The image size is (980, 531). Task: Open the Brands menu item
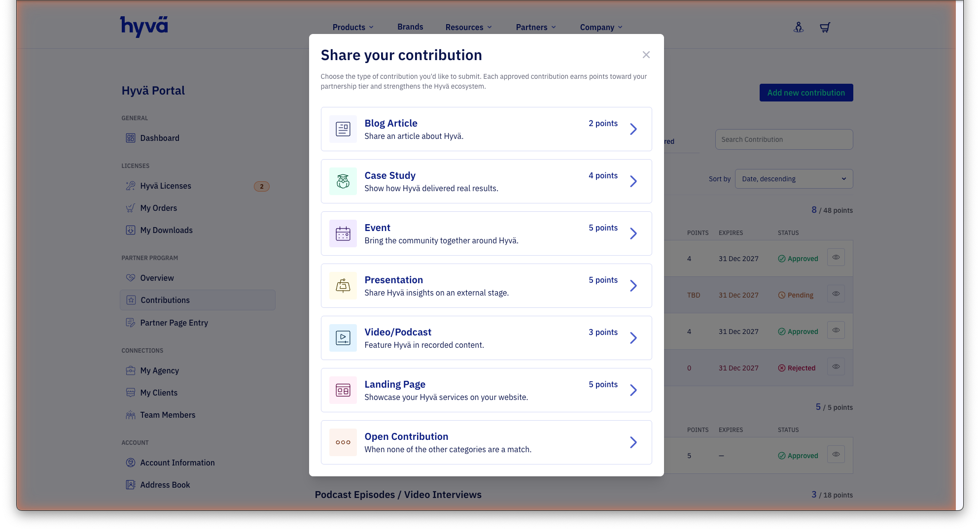click(x=410, y=27)
